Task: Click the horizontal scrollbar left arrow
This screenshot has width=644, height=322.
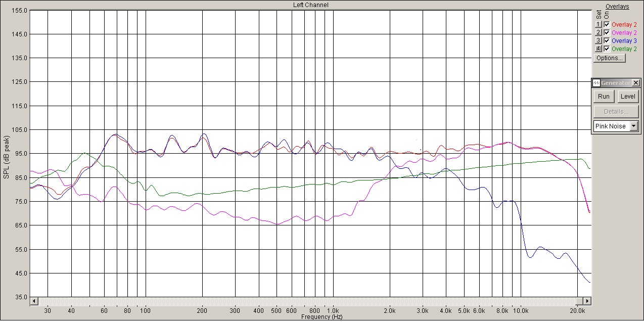Action: tap(34, 301)
